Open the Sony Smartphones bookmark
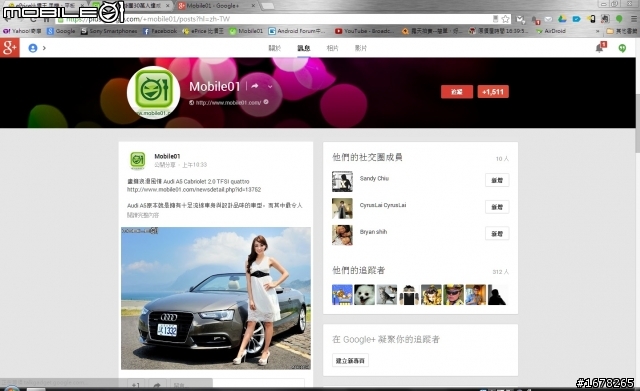Viewport: 640px width, 391px height. tap(109, 31)
